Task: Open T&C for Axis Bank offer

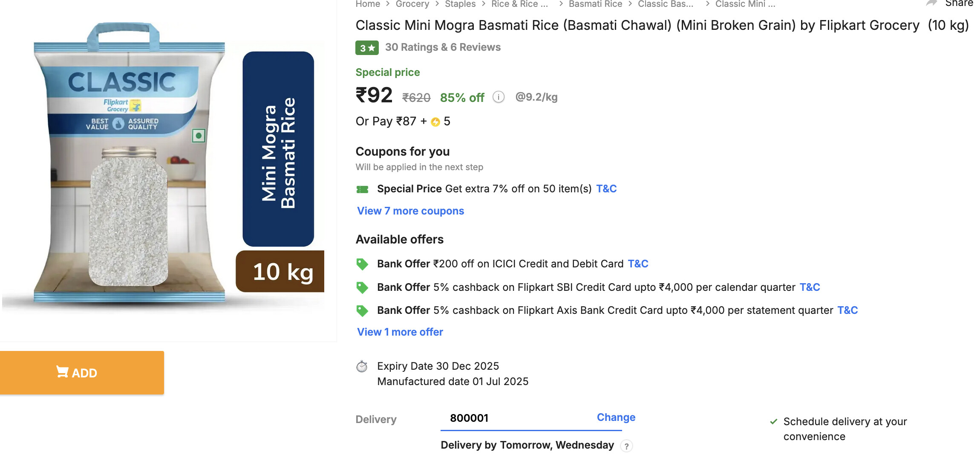Action: 847,310
